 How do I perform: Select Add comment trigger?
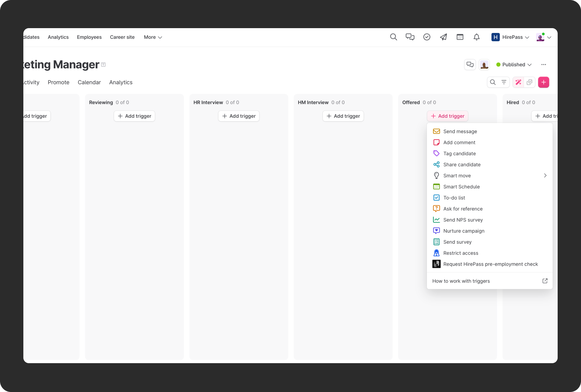click(x=490, y=142)
